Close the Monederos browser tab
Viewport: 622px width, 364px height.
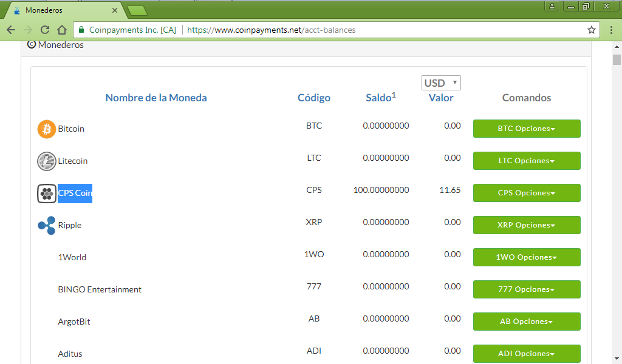tap(115, 10)
